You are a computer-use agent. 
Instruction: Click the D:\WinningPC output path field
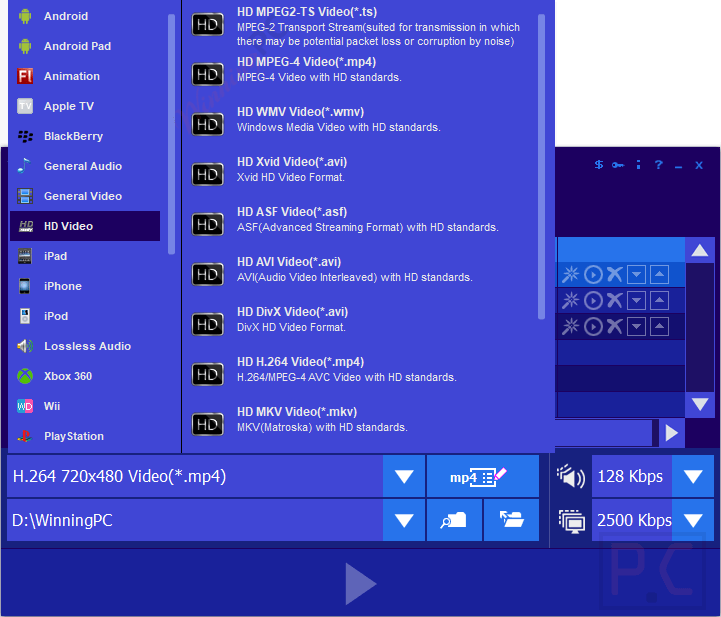pos(195,520)
